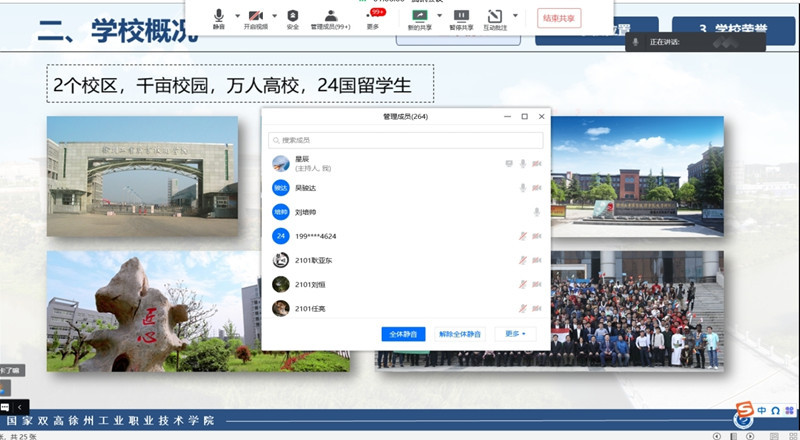This screenshot has width=800, height=440.
Task: Click the 开启视频 camera icon
Action: (x=256, y=15)
